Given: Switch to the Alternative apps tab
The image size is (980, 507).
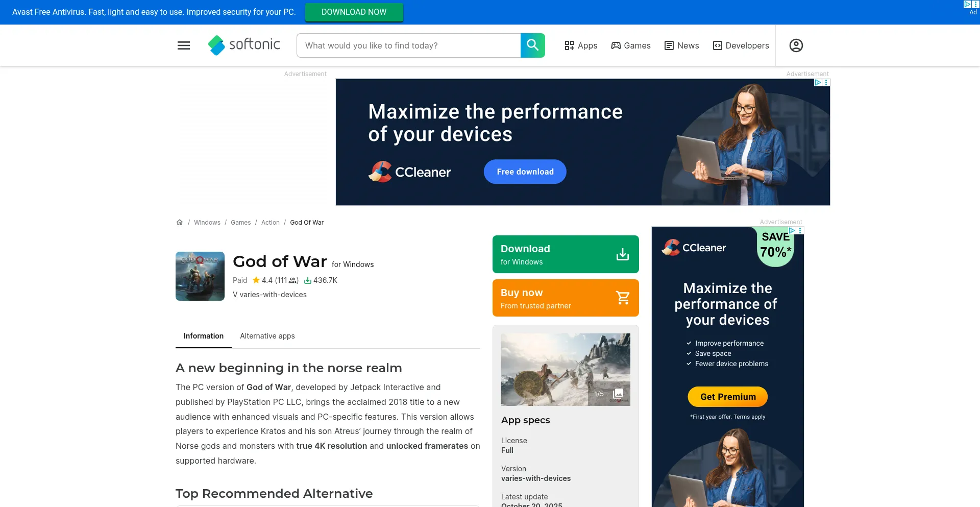Looking at the screenshot, I should [267, 336].
